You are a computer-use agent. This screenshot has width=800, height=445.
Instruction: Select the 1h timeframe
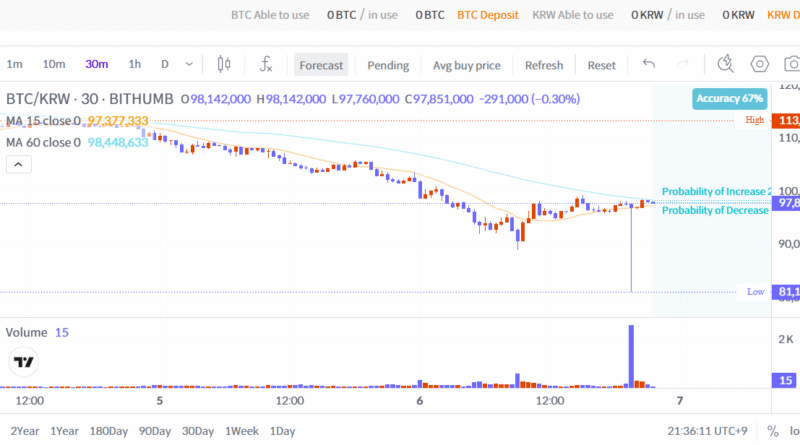(135, 64)
